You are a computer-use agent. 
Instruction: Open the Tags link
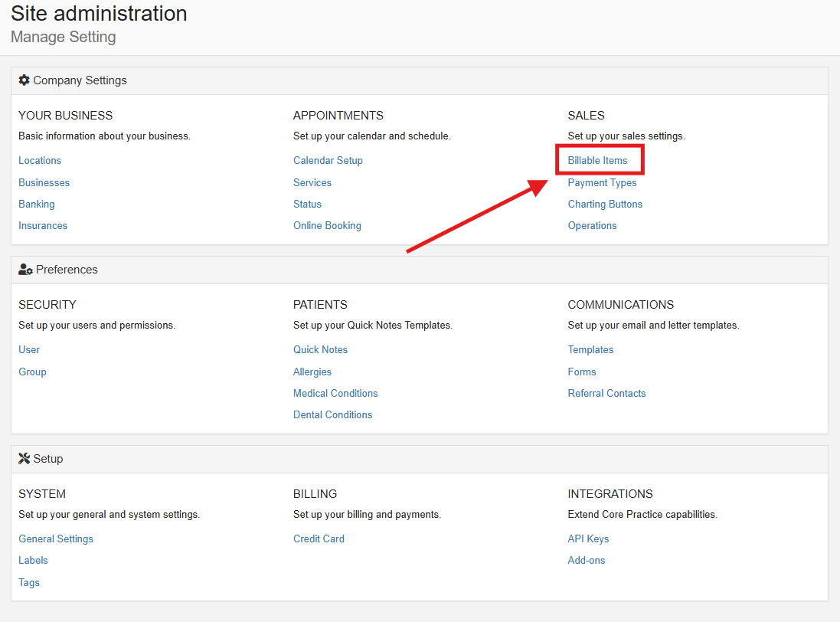29,582
